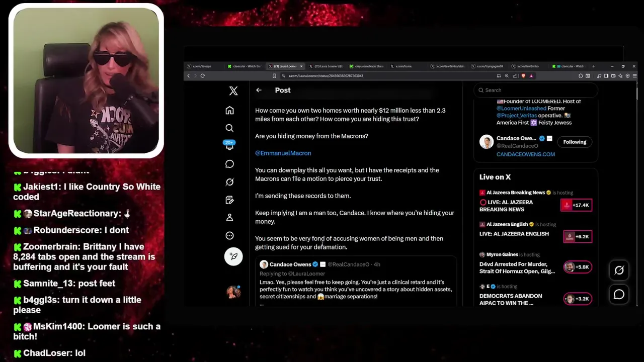644x362 pixels.
Task: Open Leo AI sparkle icon
Action: (620, 76)
